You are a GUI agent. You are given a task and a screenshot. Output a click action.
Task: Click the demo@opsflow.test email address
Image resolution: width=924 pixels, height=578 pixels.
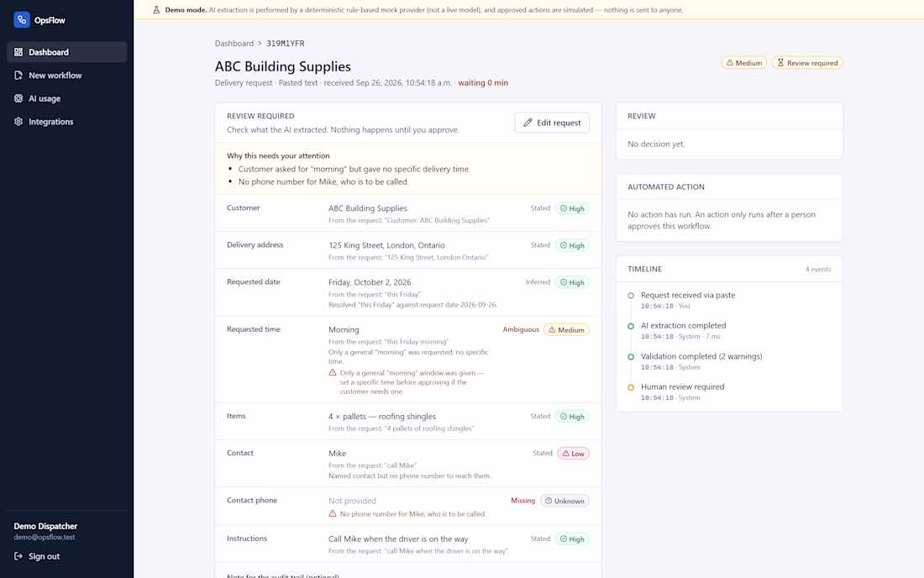pyautogui.click(x=45, y=538)
